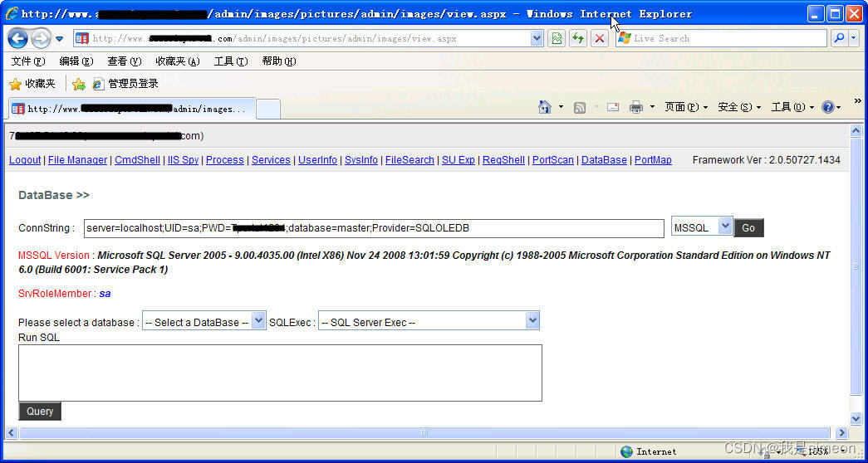868x463 pixels.
Task: Click the browser Back arrow button
Action: point(17,38)
